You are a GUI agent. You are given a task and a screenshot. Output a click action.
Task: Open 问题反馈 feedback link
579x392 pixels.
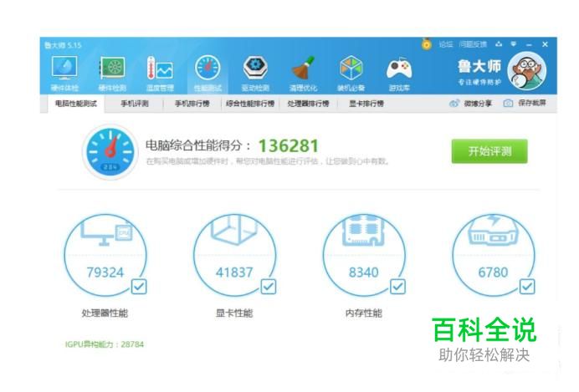point(473,44)
